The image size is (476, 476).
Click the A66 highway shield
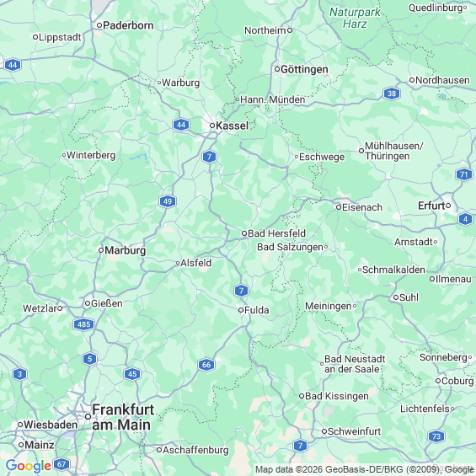(x=206, y=365)
